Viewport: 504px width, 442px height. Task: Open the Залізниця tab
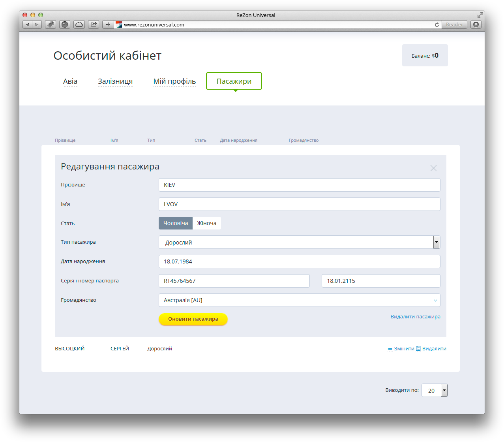coord(115,81)
